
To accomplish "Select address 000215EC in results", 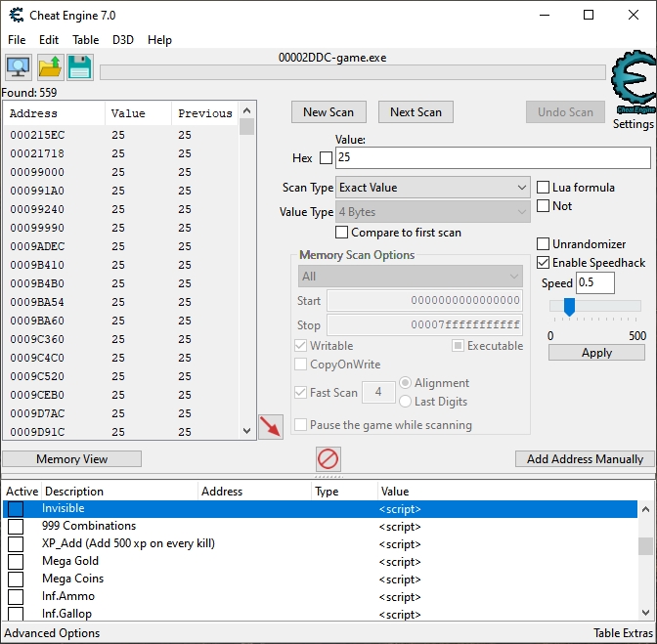I will pos(37,135).
